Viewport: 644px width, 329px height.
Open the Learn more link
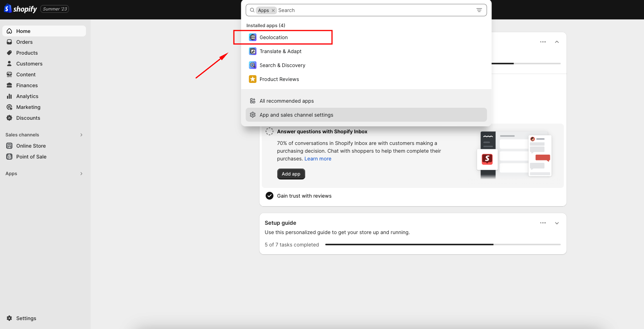(x=318, y=159)
